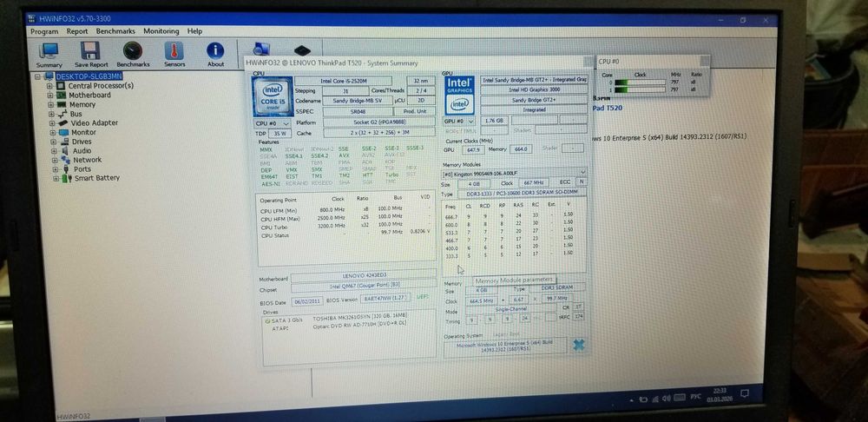This screenshot has width=868, height=422.
Task: Open Sensors using the thermometer icon
Action: [x=174, y=51]
